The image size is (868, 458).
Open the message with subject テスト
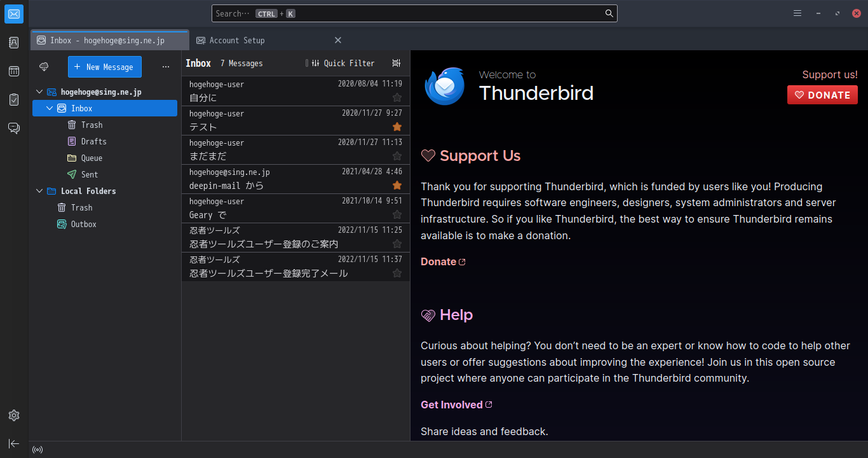pyautogui.click(x=295, y=120)
